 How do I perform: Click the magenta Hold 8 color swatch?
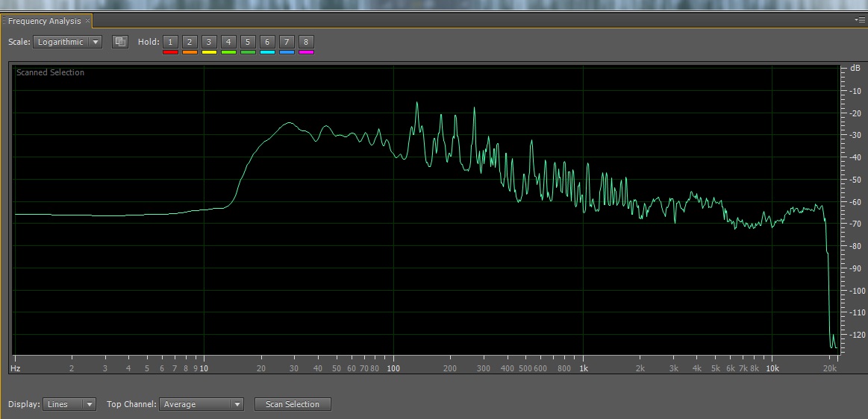306,52
